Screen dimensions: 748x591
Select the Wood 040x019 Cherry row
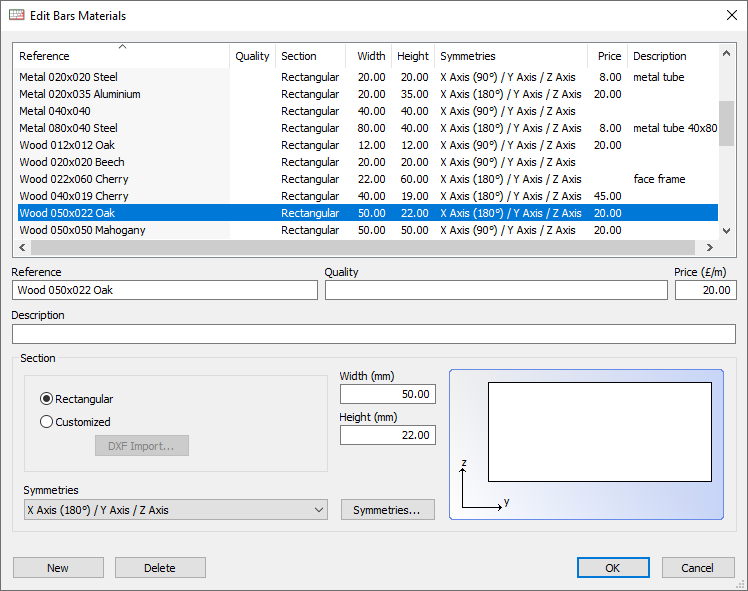pyautogui.click(x=368, y=196)
